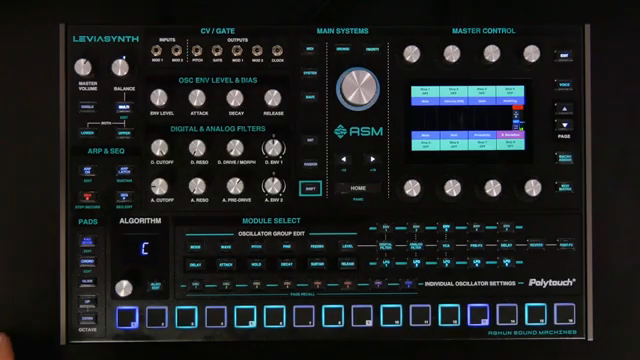Open the Browse button
The image size is (640, 360).
(x=343, y=49)
